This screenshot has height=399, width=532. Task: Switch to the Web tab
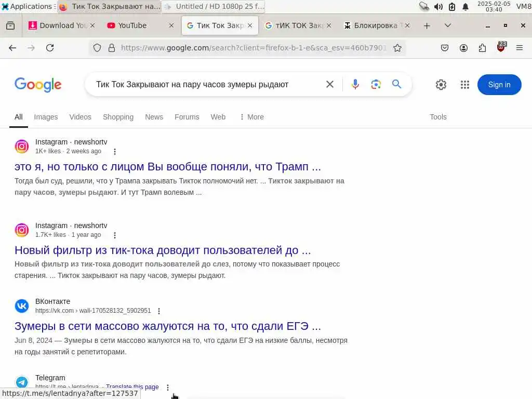pos(218,117)
